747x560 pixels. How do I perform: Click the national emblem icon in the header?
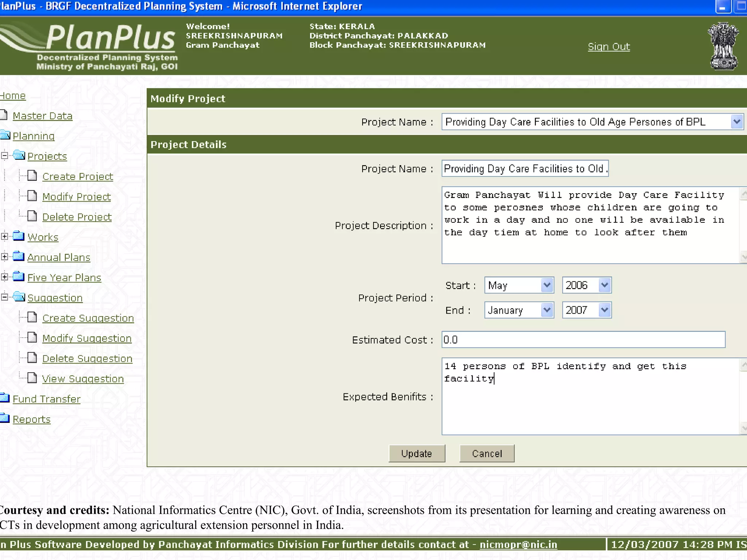723,46
